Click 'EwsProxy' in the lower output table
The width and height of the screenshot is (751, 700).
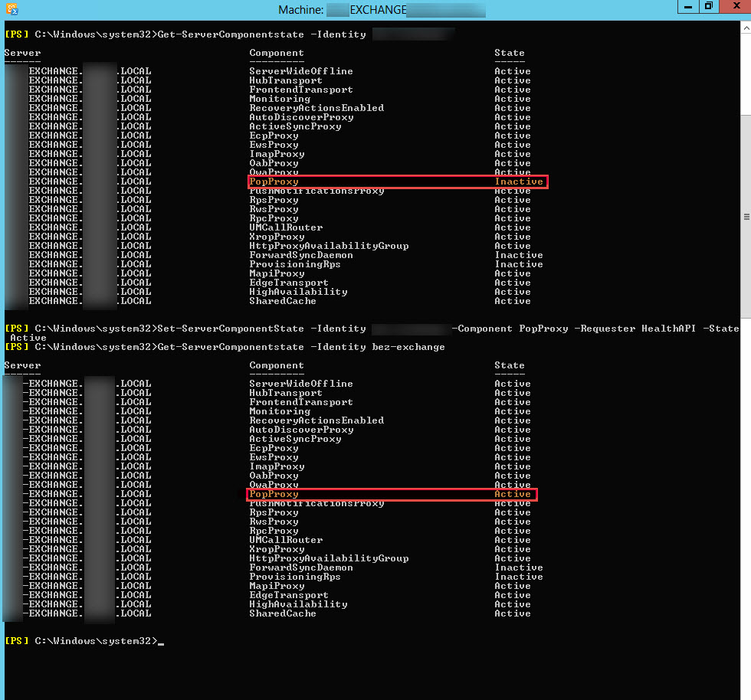tap(274, 457)
